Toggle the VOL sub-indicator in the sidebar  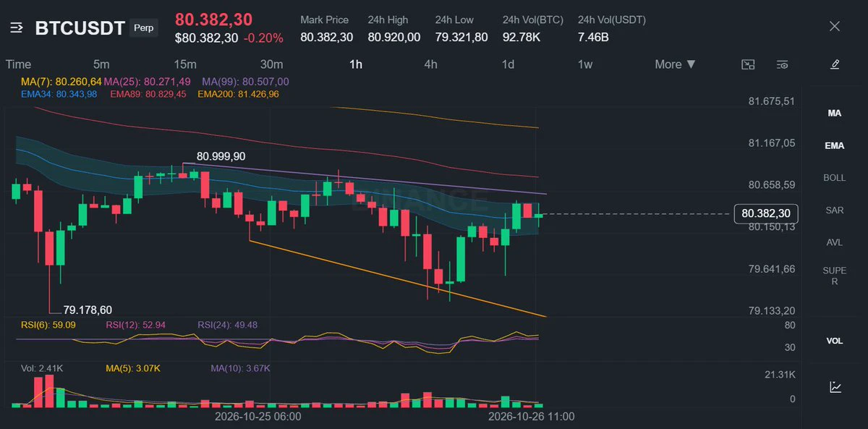(835, 341)
